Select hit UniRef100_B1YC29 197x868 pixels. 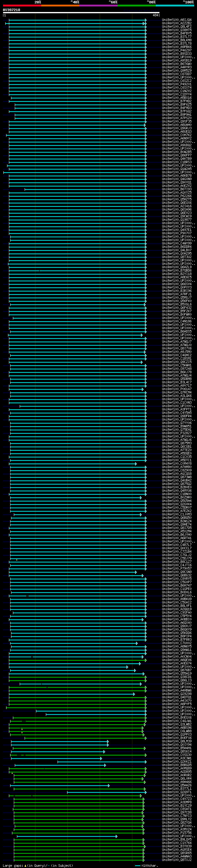(x=176, y=805)
